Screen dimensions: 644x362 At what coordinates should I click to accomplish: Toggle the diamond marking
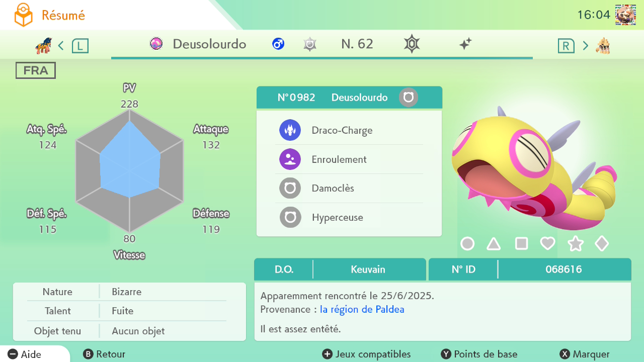(602, 244)
